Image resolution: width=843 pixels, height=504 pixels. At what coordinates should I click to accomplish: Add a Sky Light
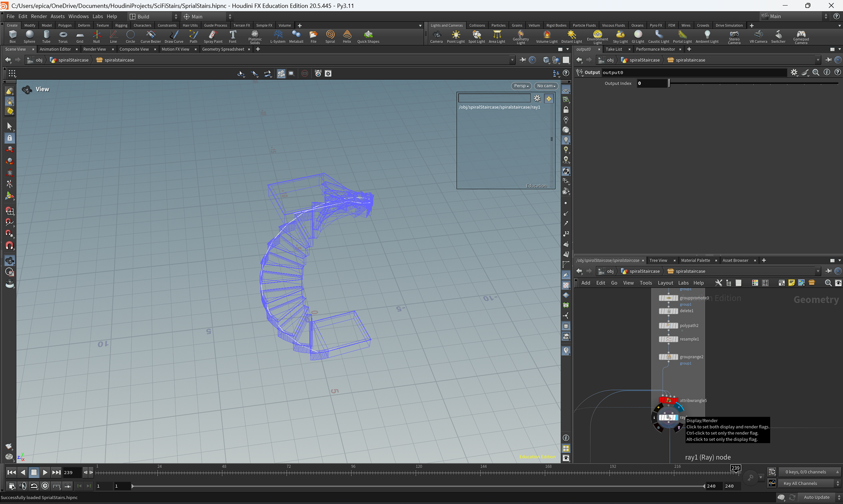coord(620,36)
